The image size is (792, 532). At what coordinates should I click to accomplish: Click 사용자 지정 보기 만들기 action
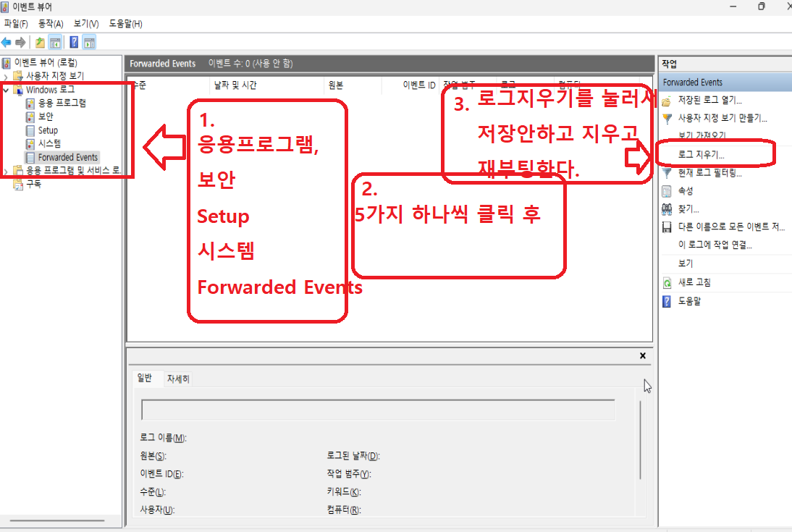pyautogui.click(x=722, y=118)
